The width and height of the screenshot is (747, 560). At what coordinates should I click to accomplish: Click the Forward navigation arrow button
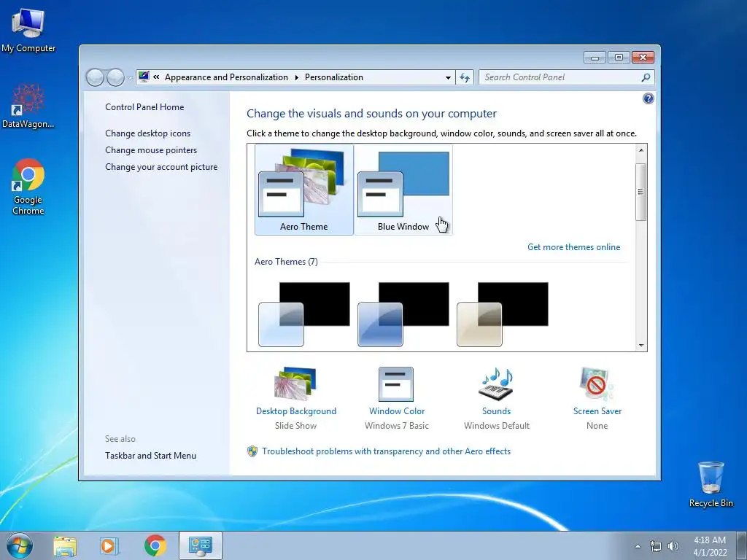click(115, 77)
